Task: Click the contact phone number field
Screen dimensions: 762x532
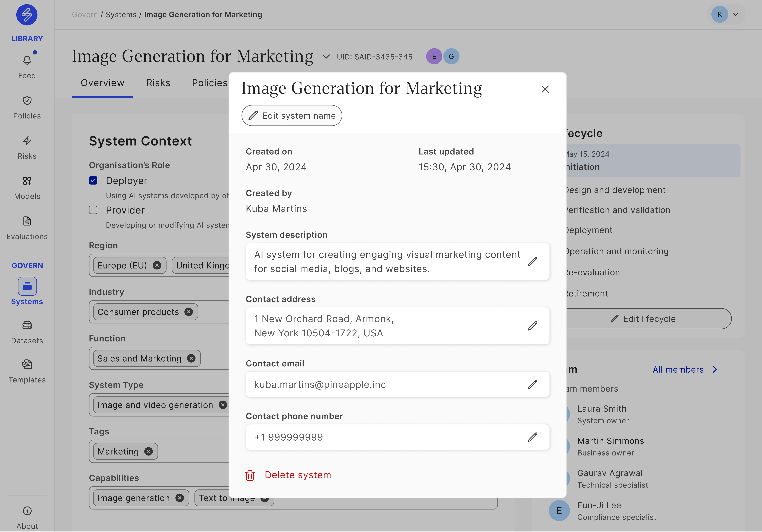Action: [398, 437]
